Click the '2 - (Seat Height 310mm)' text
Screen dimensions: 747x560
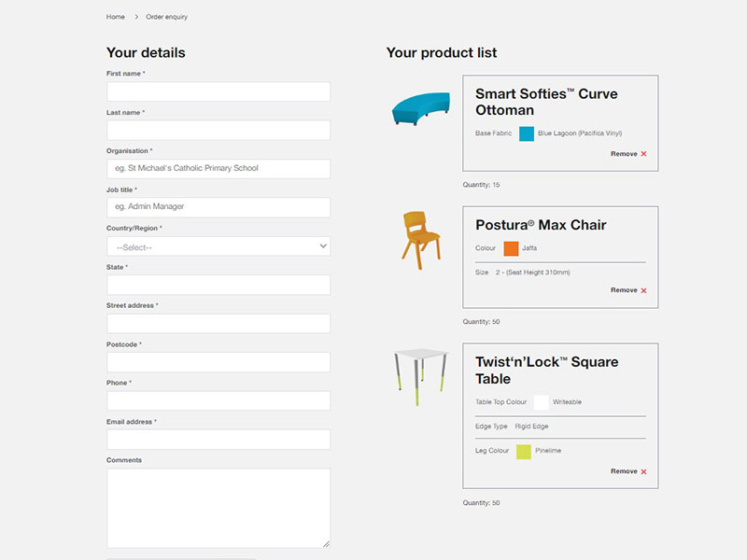pyautogui.click(x=532, y=273)
